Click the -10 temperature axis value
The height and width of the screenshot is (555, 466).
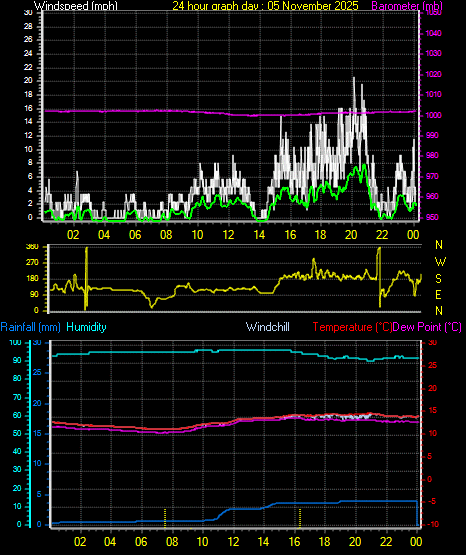[x=433, y=524]
